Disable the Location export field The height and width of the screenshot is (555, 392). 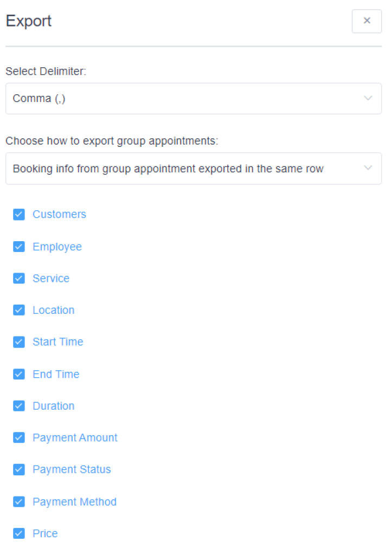[x=19, y=310]
